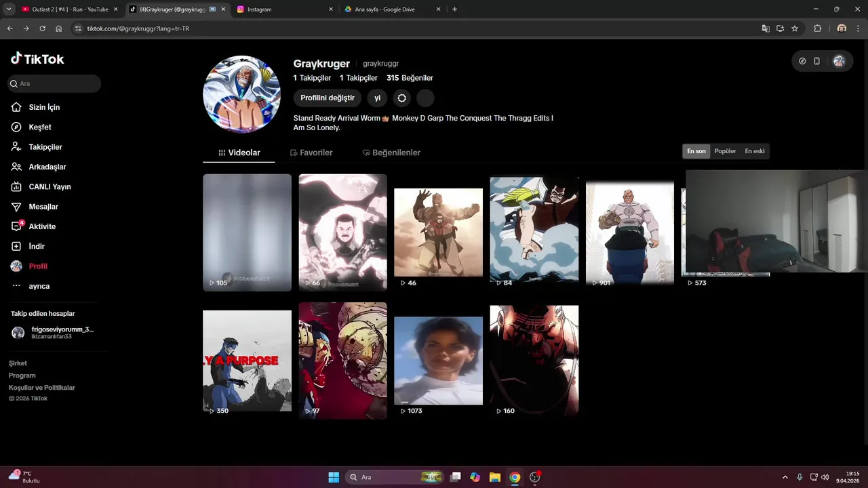
Task: Open the video with 901 views
Action: [630, 232]
